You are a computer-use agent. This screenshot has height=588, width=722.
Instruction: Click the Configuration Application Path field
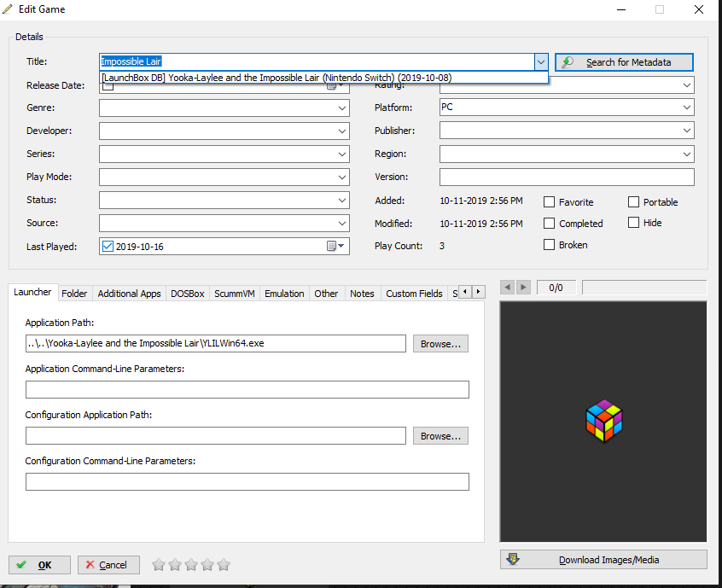216,435
